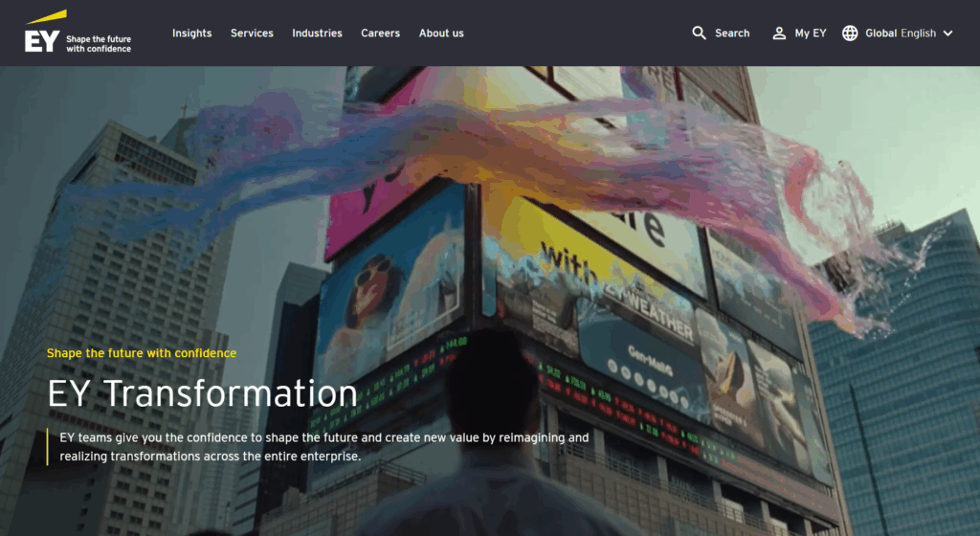Expand the Global English chevron

pos(947,33)
